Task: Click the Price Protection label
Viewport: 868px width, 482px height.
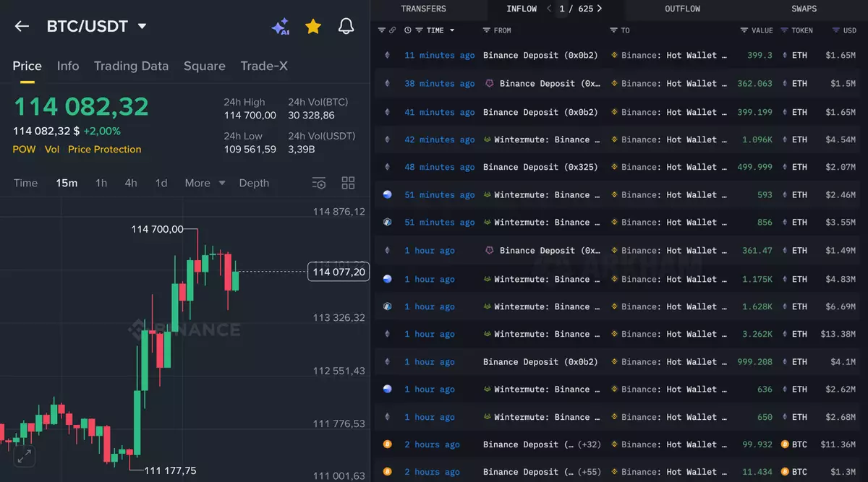Action: pyautogui.click(x=104, y=150)
